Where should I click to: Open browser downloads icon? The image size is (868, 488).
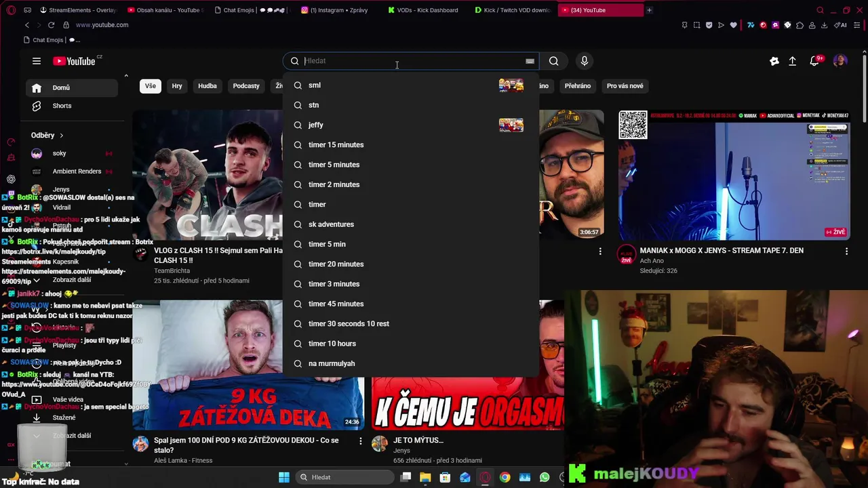coord(824,25)
